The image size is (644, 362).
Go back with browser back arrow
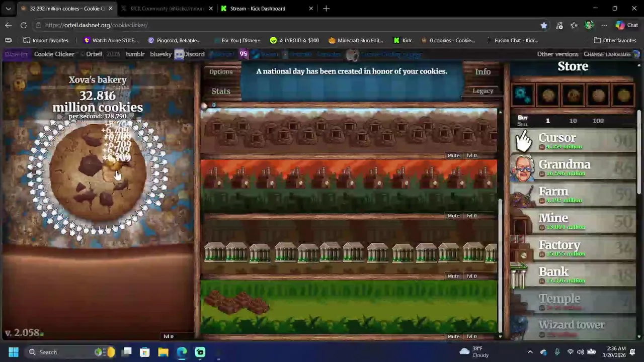[x=9, y=25]
